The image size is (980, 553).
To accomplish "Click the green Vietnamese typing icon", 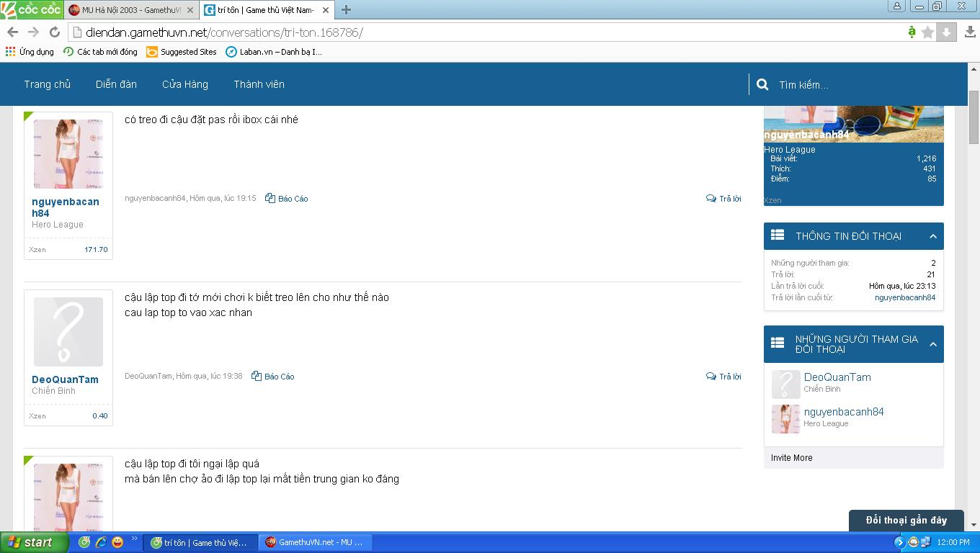I will 912,32.
